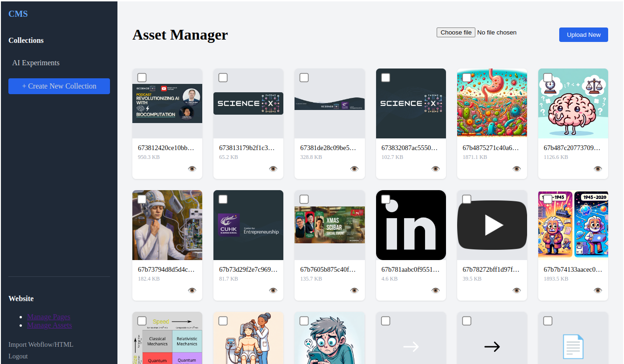Viewport: 624px width, 364px height.
Task: Click eye icon under 67b4875271c40a6
Action: [517, 169]
